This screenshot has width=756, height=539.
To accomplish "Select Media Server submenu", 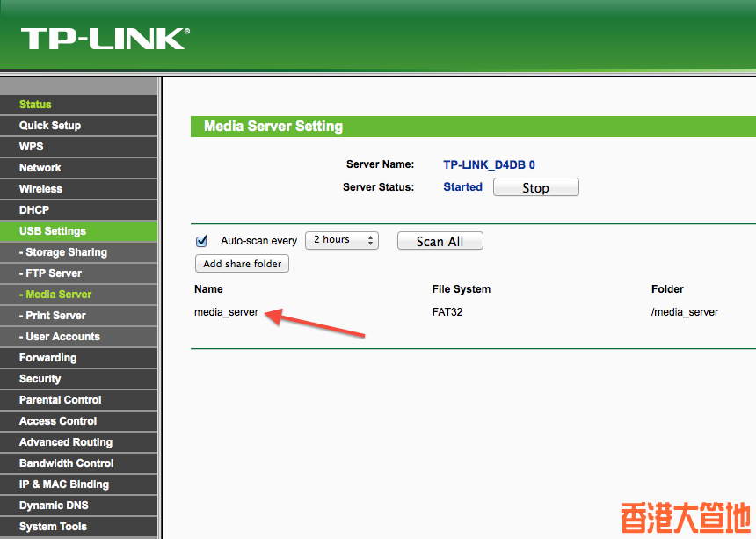I will tap(78, 295).
